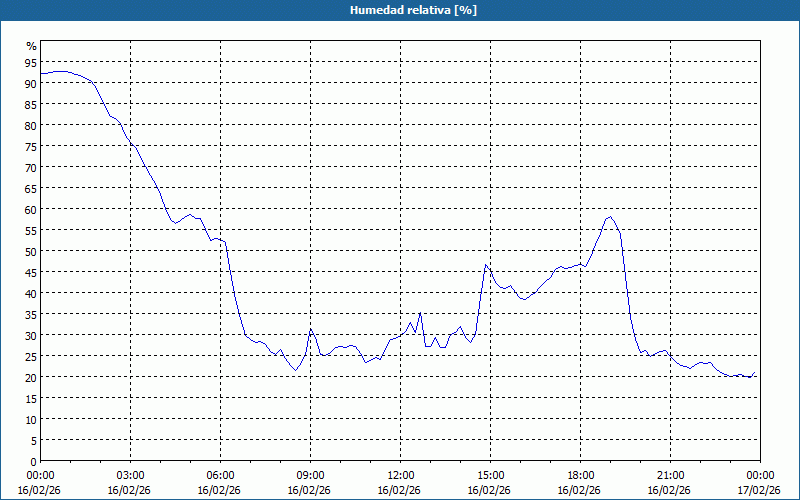The image size is (800, 500).
Task: Click the 18:00 time axis label
Action: click(x=580, y=475)
